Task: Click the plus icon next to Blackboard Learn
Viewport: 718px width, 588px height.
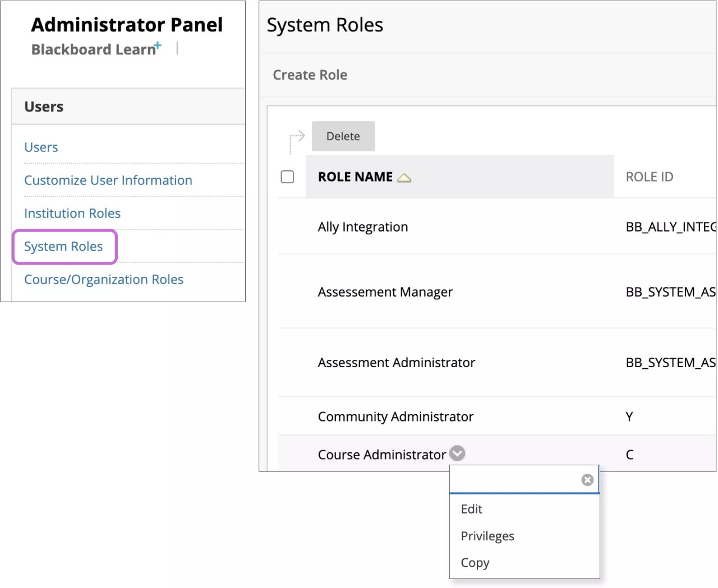Action: click(x=158, y=44)
